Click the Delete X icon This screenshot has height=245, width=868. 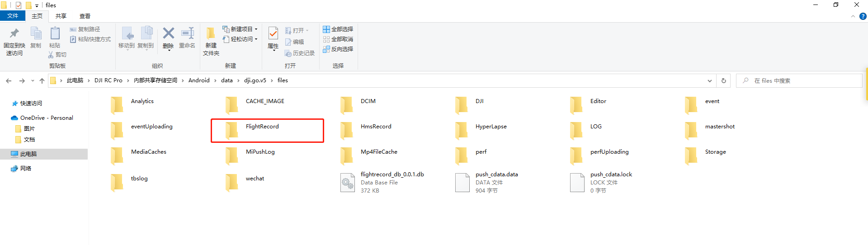168,33
